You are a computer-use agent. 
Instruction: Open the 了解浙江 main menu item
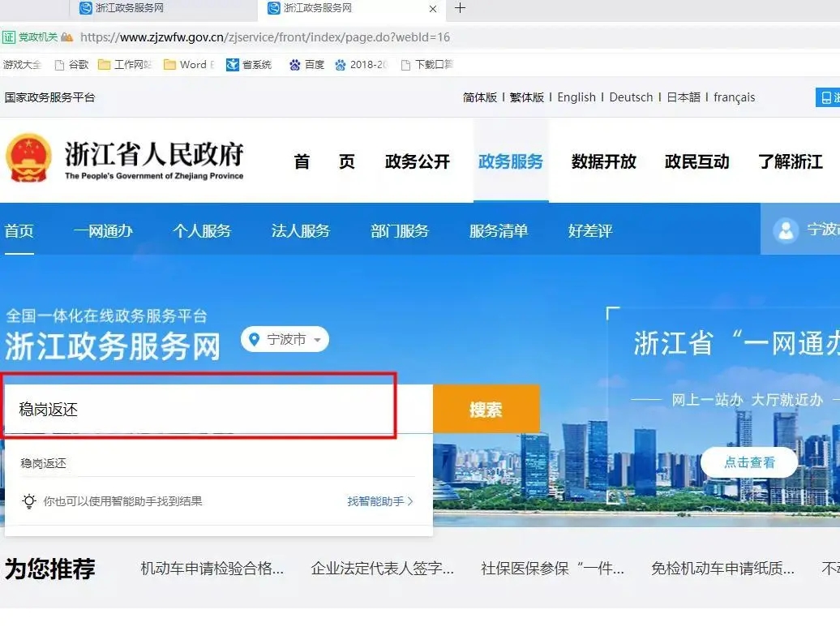pos(791,161)
